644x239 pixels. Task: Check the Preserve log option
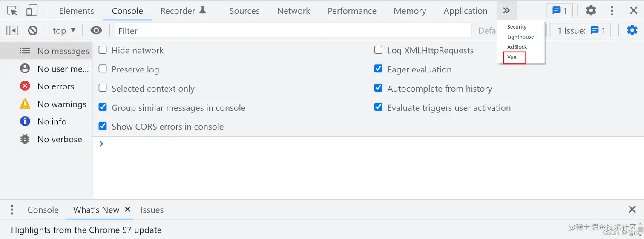[x=103, y=69]
